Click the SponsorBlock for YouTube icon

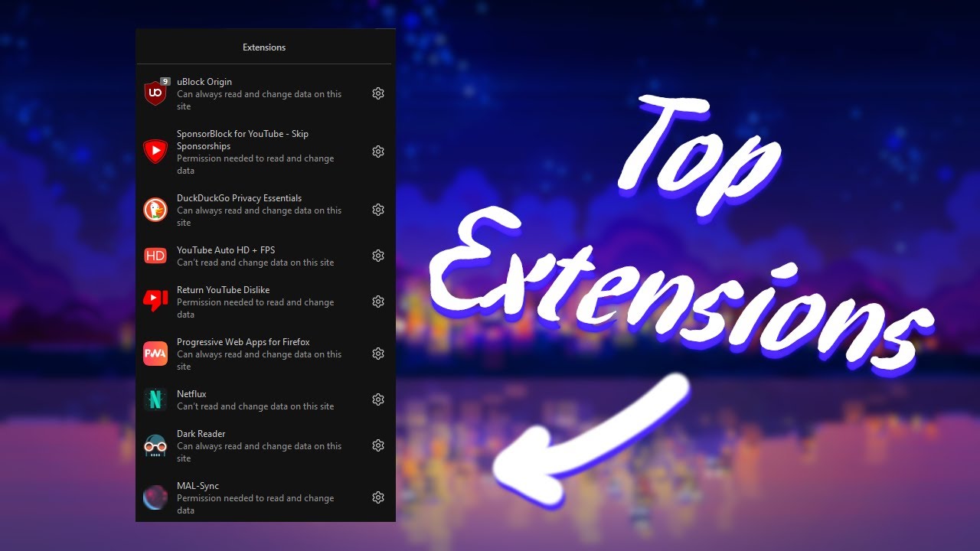point(155,152)
